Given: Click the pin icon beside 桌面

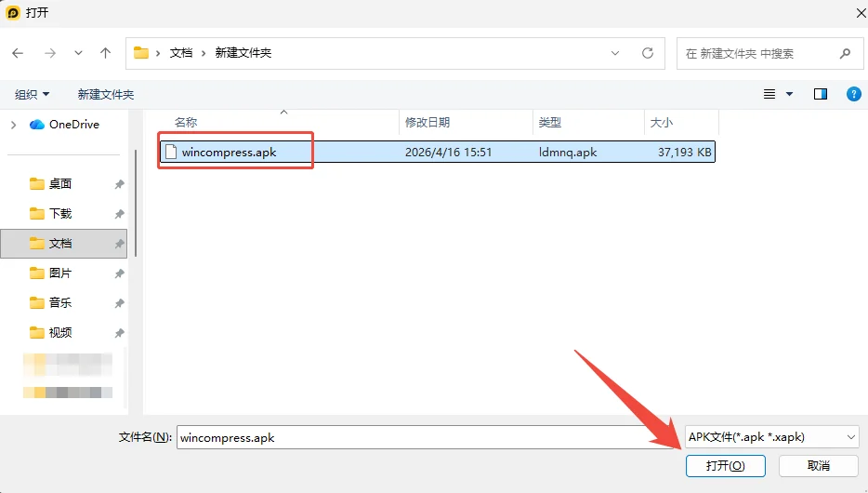Looking at the screenshot, I should (119, 184).
